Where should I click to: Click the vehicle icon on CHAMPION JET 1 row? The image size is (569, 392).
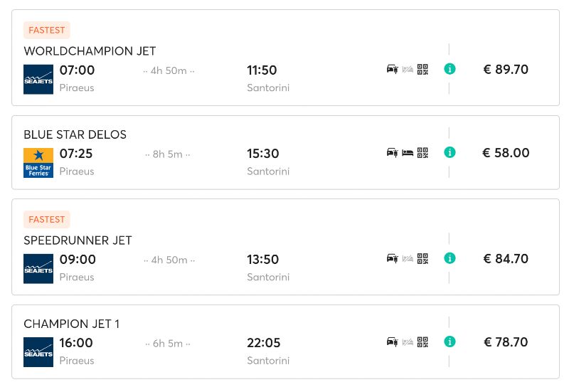tap(393, 342)
